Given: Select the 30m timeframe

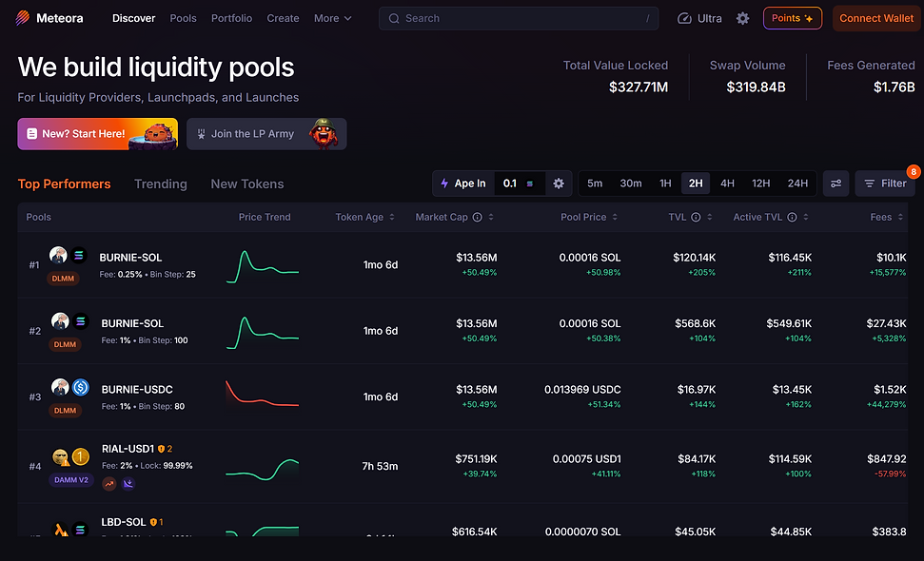Looking at the screenshot, I should tap(631, 184).
